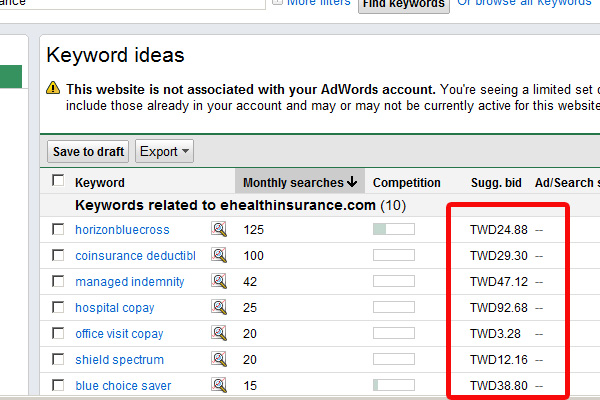600x400 pixels.
Task: Click the yellow warning triangle icon
Action: pyautogui.click(x=53, y=88)
